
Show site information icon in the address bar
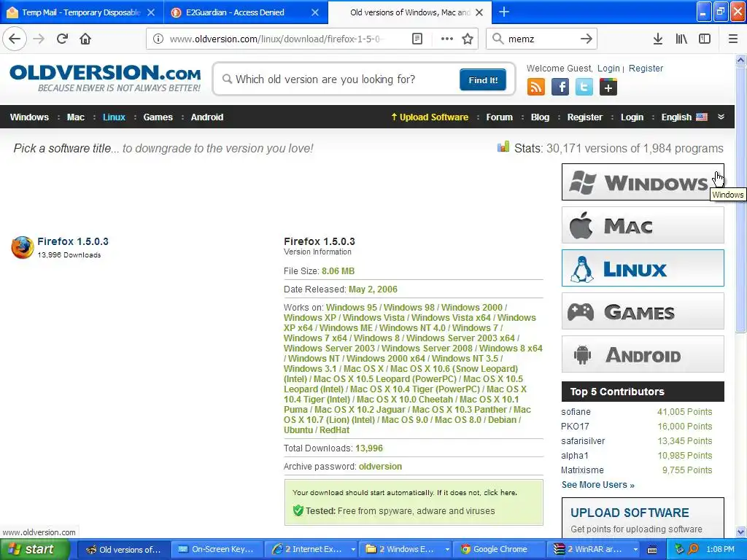[158, 39]
